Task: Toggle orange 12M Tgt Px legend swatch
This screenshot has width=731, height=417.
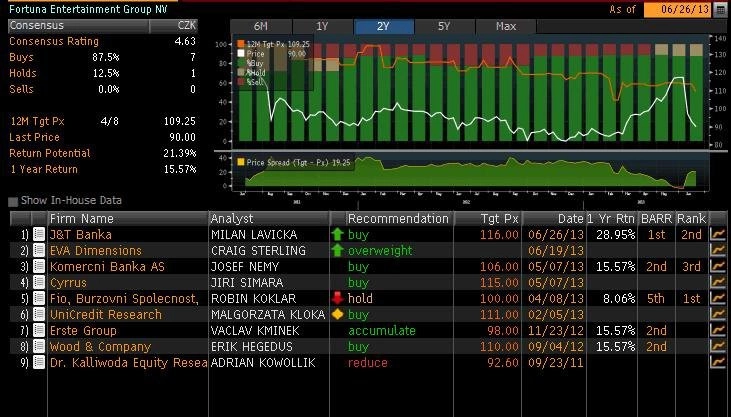Action: pyautogui.click(x=241, y=44)
